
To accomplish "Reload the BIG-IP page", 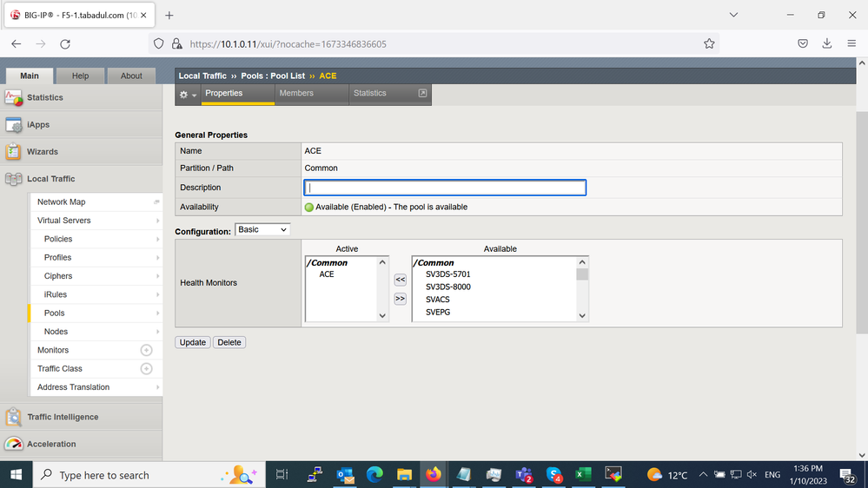I will [x=65, y=43].
